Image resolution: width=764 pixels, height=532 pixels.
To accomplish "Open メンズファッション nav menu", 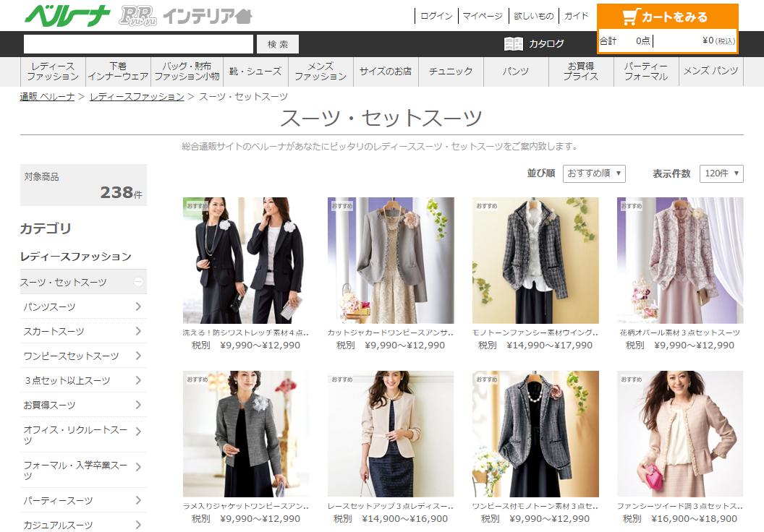I will (x=321, y=72).
